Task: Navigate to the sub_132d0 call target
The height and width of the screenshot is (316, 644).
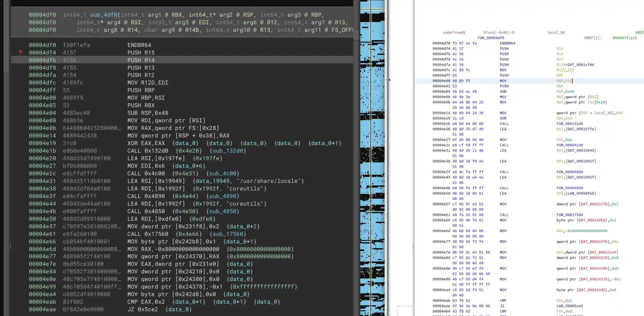Action: click(x=228, y=151)
